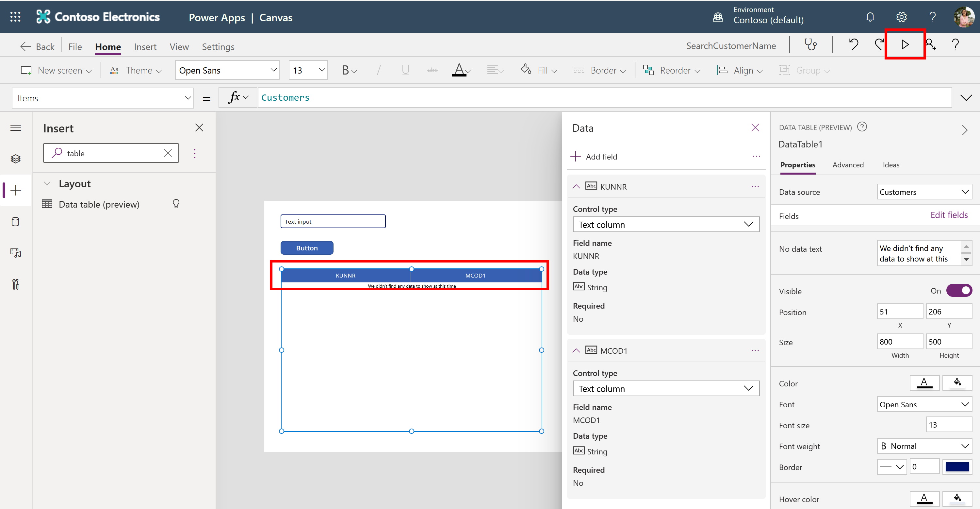Screen dimensions: 980x509
Task: Open the Insert menu tab
Action: pos(145,47)
